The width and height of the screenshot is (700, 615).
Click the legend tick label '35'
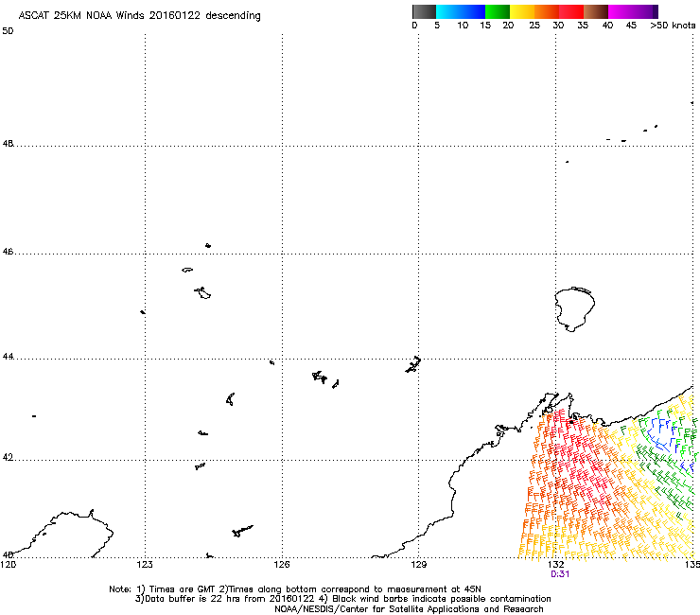[583, 26]
